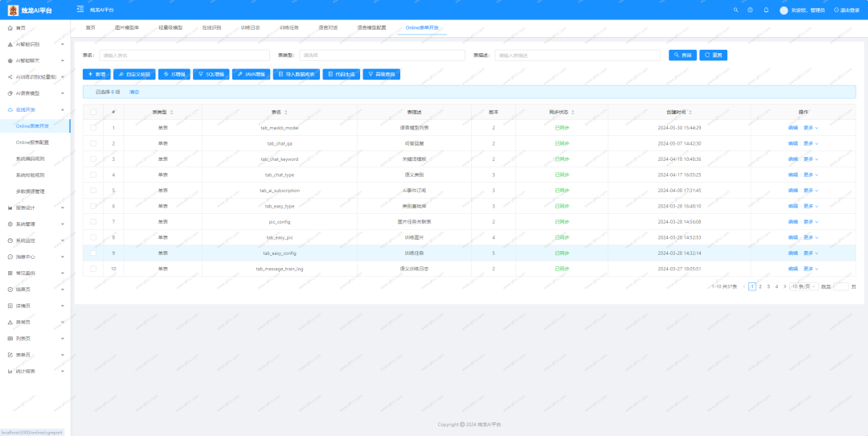This screenshot has height=436, width=868.
Task: Click the 在线开发 cloud icon in sidebar
Action: tap(10, 109)
